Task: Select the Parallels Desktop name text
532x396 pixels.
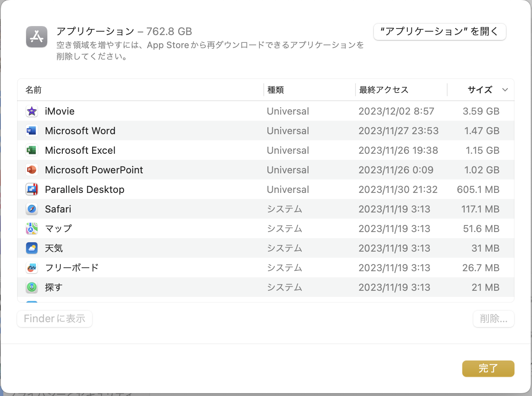Action: click(x=85, y=189)
